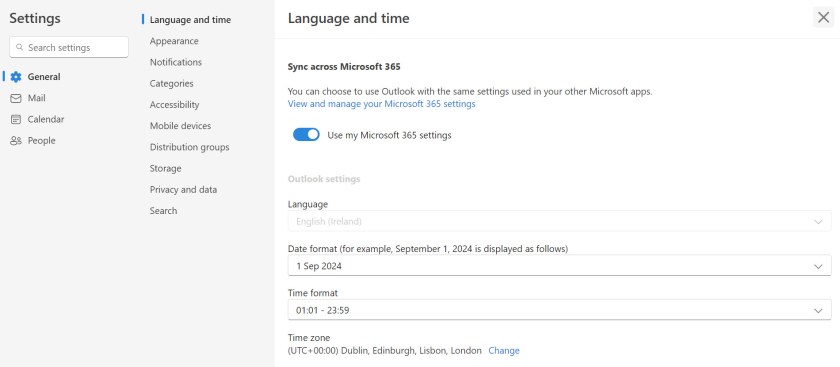This screenshot has height=367, width=840.
Task: Click the Sync across Microsoft 365 heading
Action: [x=344, y=67]
